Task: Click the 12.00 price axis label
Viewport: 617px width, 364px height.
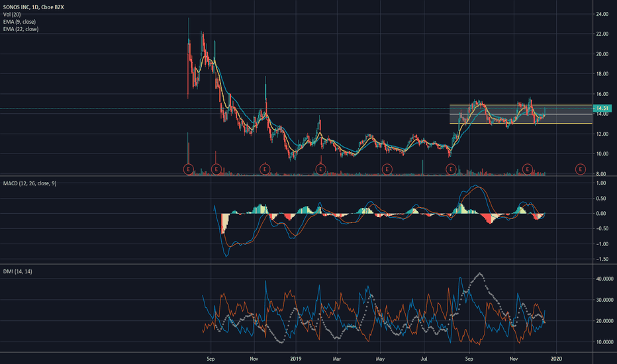Action: 602,134
